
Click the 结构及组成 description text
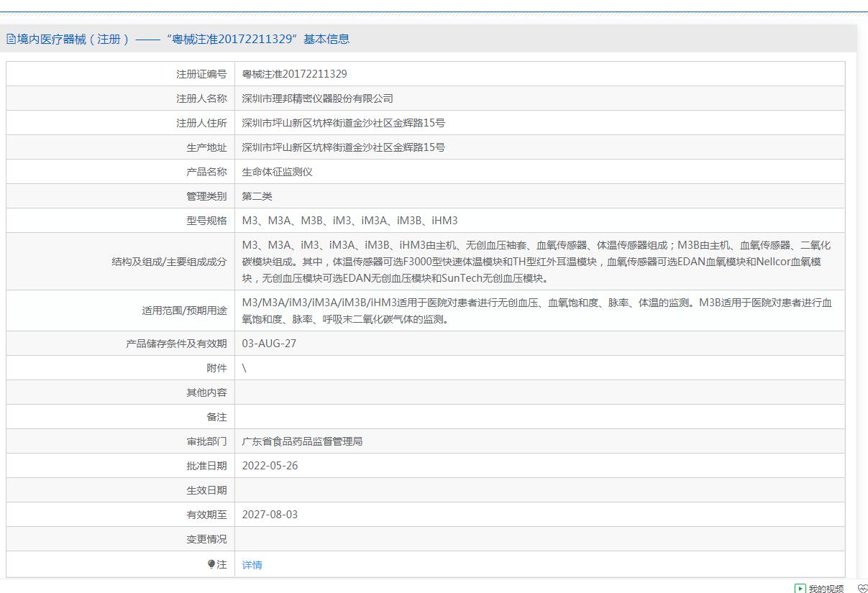(x=536, y=262)
